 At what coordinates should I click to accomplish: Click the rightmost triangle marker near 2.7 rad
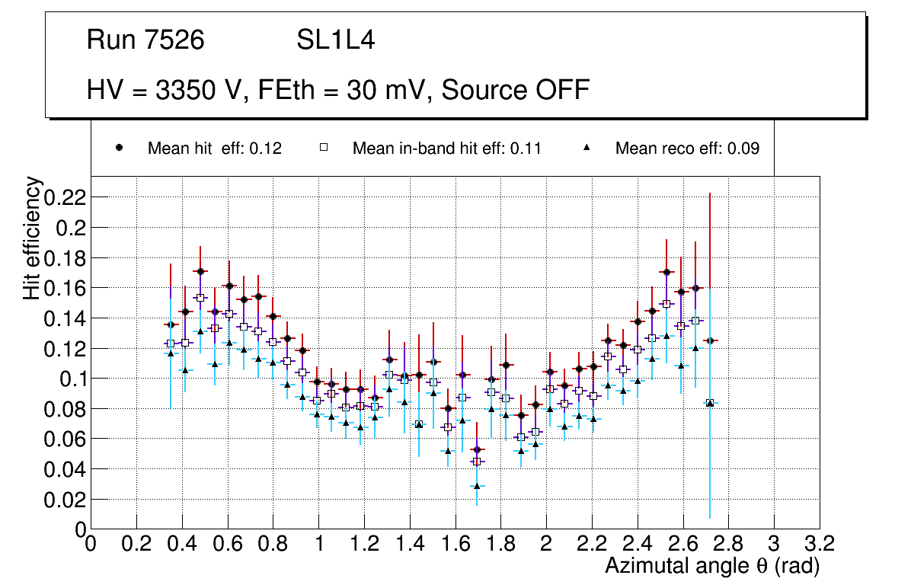(x=710, y=403)
